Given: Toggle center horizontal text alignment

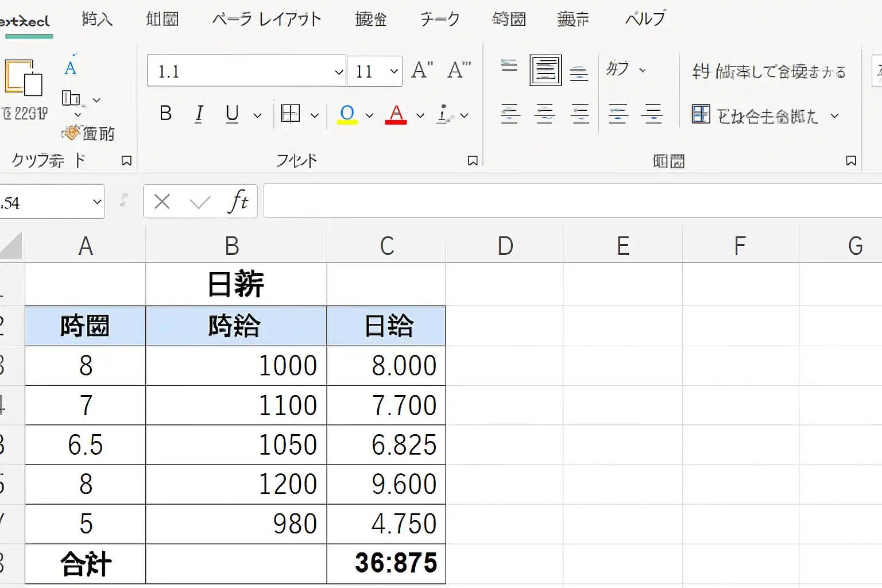Looking at the screenshot, I should tap(544, 114).
